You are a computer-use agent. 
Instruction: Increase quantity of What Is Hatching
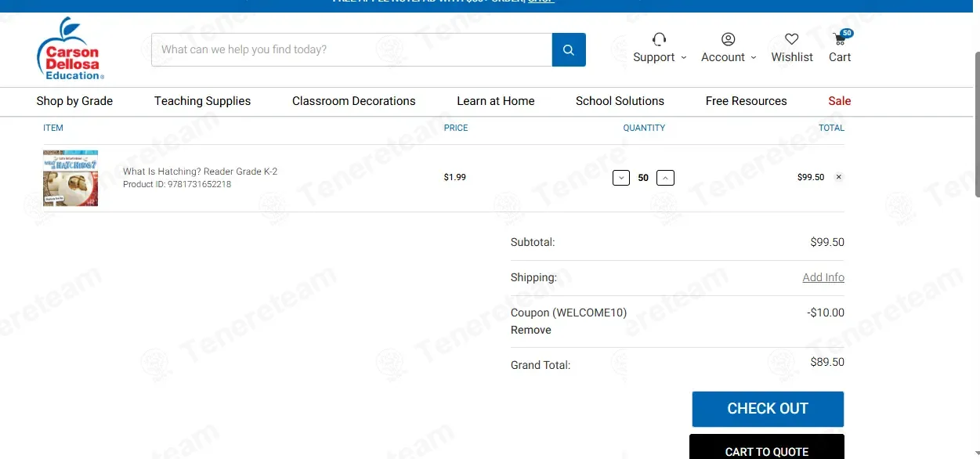(x=665, y=178)
